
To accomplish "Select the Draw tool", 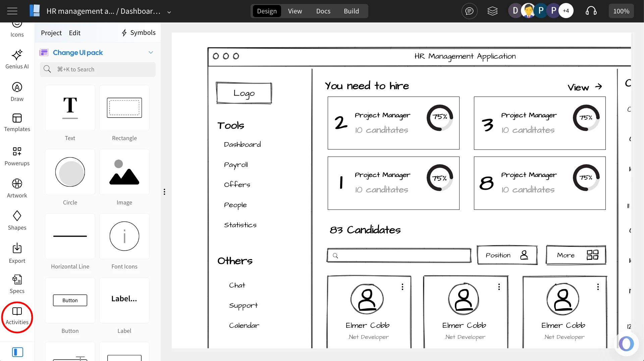I will (x=17, y=91).
